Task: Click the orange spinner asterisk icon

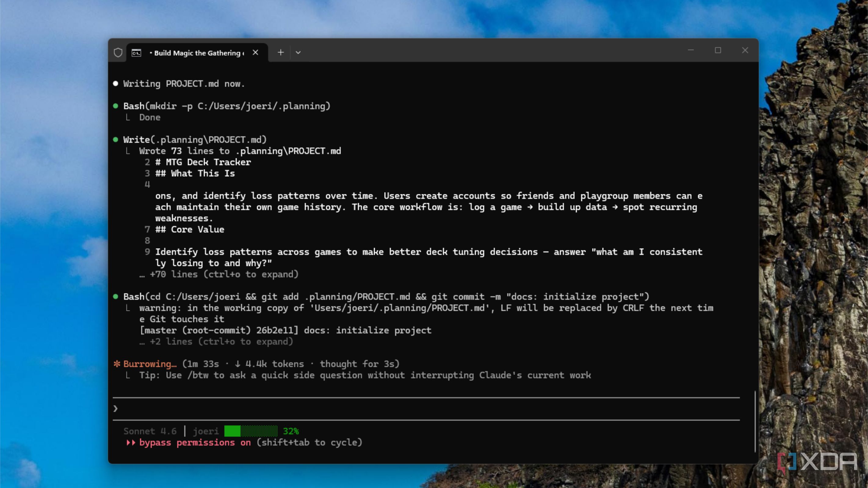Action: tap(117, 364)
